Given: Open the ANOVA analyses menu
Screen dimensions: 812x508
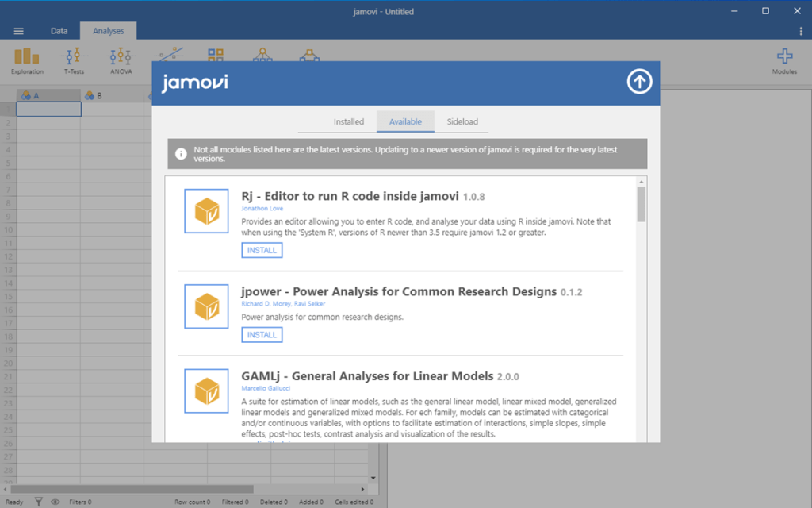Looking at the screenshot, I should [121, 60].
